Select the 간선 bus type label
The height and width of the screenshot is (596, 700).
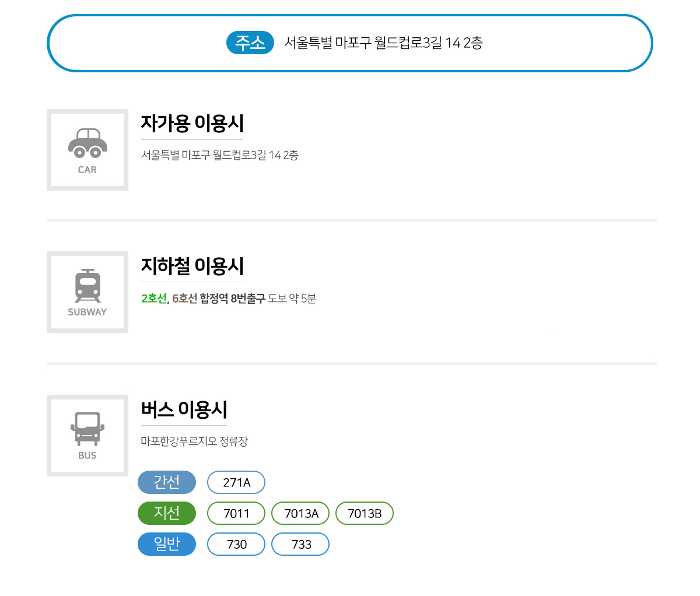(x=167, y=482)
